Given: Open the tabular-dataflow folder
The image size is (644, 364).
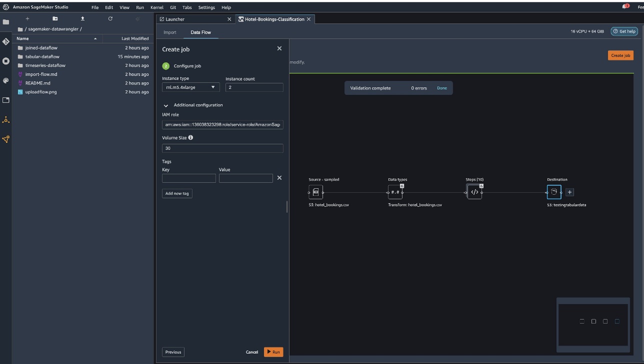Looking at the screenshot, I should (82, 57).
